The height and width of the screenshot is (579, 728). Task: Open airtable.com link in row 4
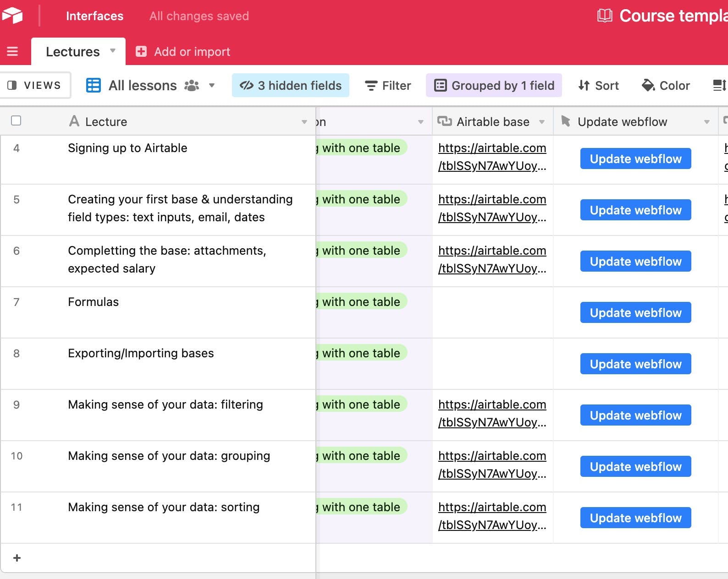pos(492,157)
